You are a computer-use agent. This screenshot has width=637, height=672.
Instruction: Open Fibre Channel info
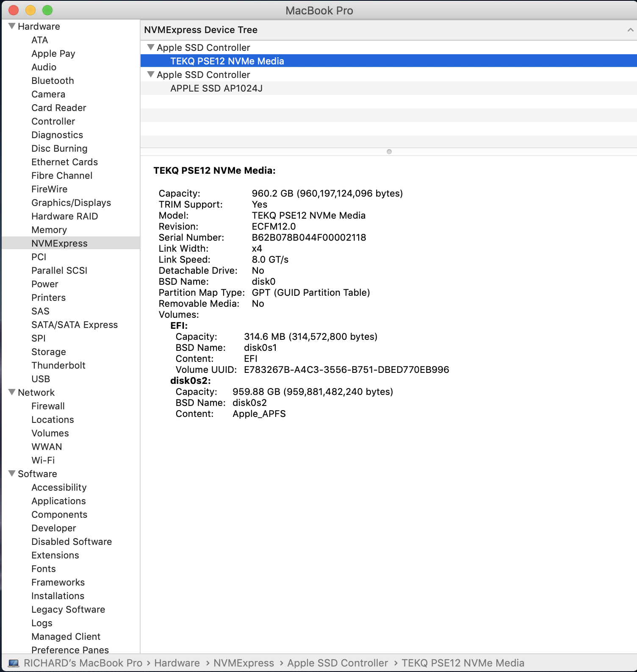click(62, 175)
